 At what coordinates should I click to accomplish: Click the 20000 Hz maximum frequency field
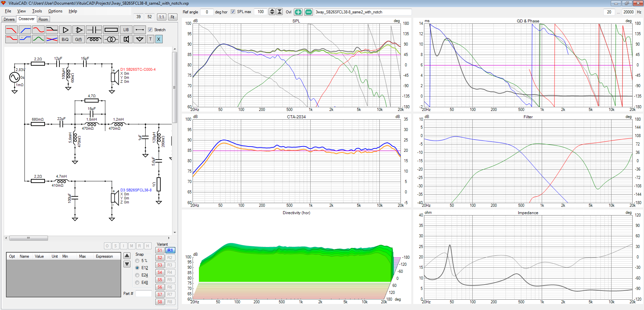click(x=628, y=12)
